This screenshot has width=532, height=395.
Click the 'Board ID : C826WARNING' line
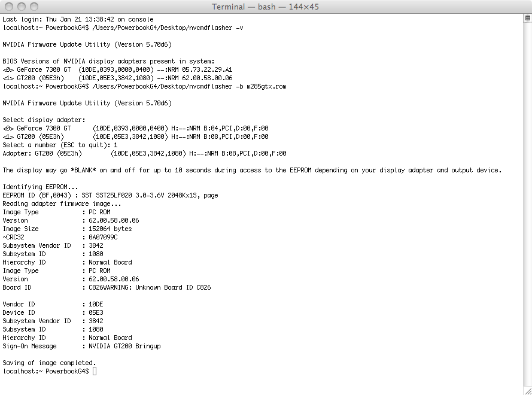coord(107,288)
